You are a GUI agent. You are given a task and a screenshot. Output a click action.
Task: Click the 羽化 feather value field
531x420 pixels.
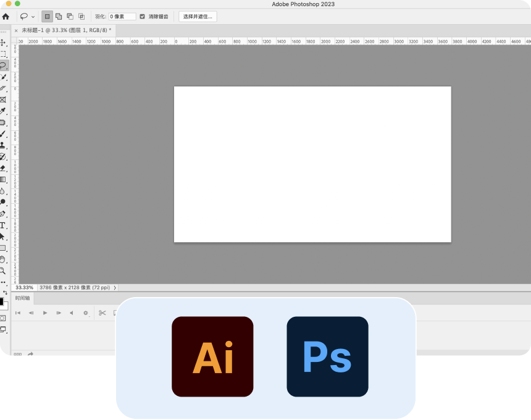pyautogui.click(x=122, y=17)
